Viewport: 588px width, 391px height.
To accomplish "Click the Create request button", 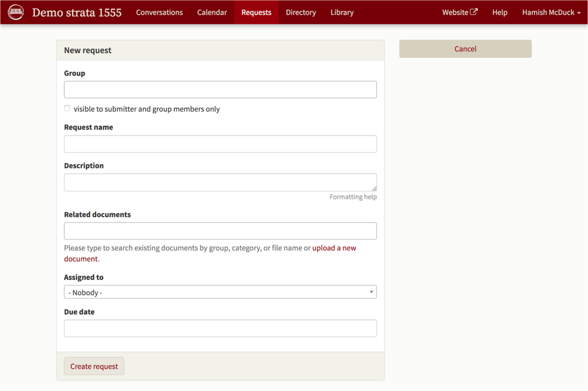I will tap(94, 366).
